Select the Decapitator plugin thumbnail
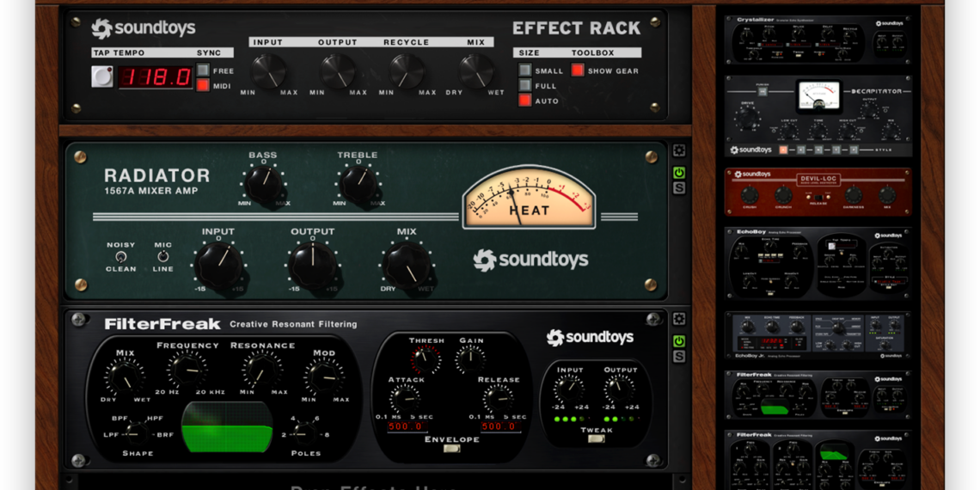The height and width of the screenshot is (490, 980). click(818, 116)
